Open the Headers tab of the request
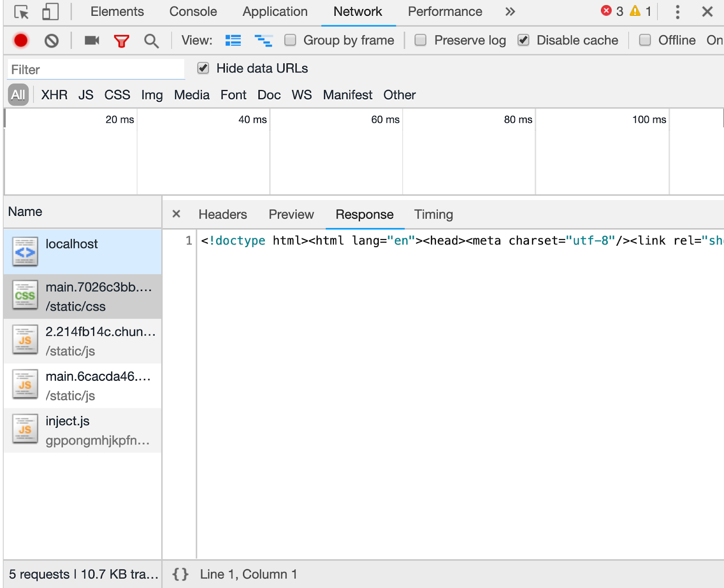 tap(223, 215)
